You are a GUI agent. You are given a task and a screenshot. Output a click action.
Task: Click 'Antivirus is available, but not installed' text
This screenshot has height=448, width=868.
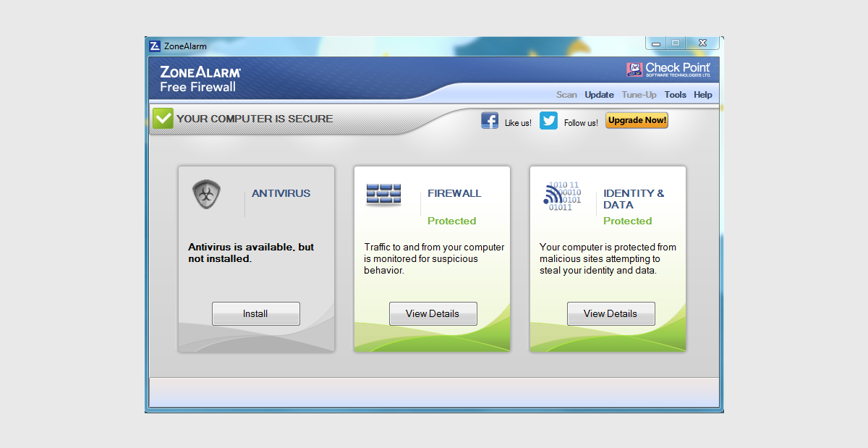pyautogui.click(x=251, y=253)
